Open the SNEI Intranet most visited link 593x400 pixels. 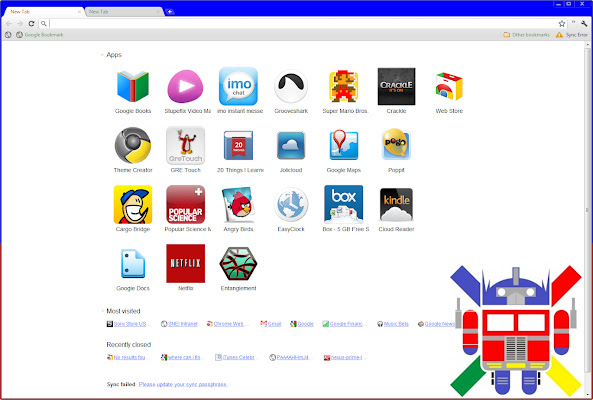tap(179, 324)
